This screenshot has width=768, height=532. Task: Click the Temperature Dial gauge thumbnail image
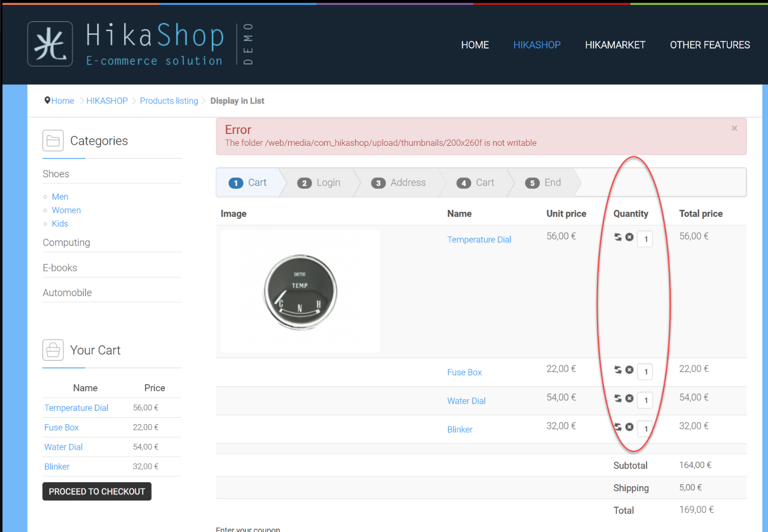(x=301, y=292)
